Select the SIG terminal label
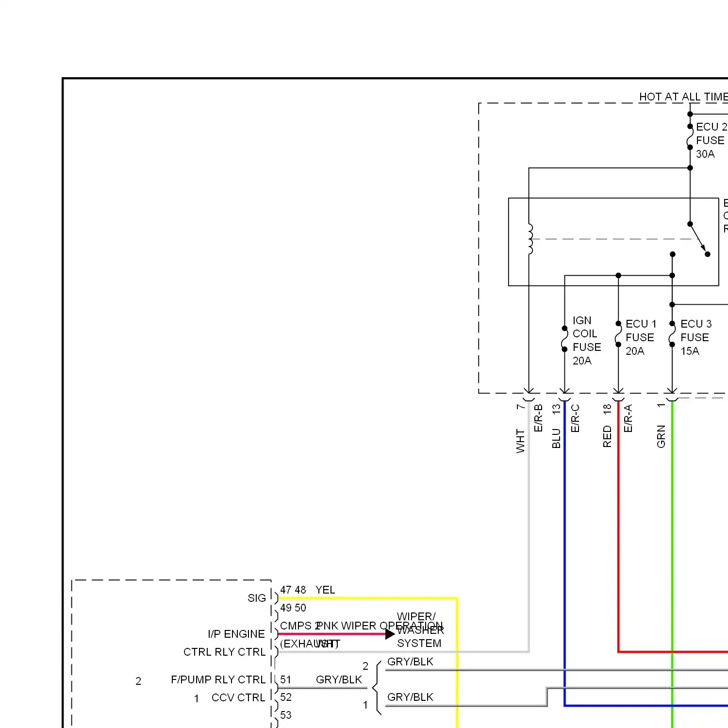This screenshot has width=728, height=728. 257,598
